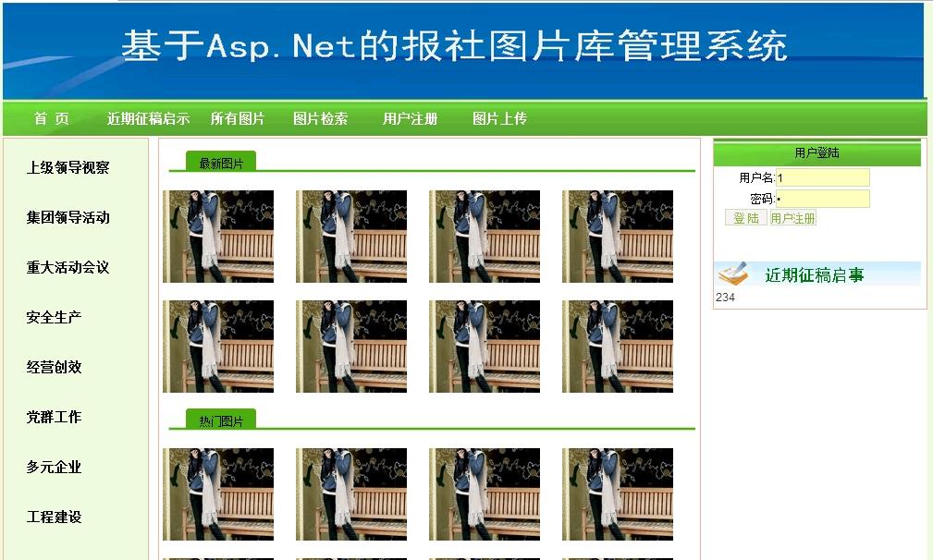
Task: Click the 登陆 login button
Action: (746, 218)
